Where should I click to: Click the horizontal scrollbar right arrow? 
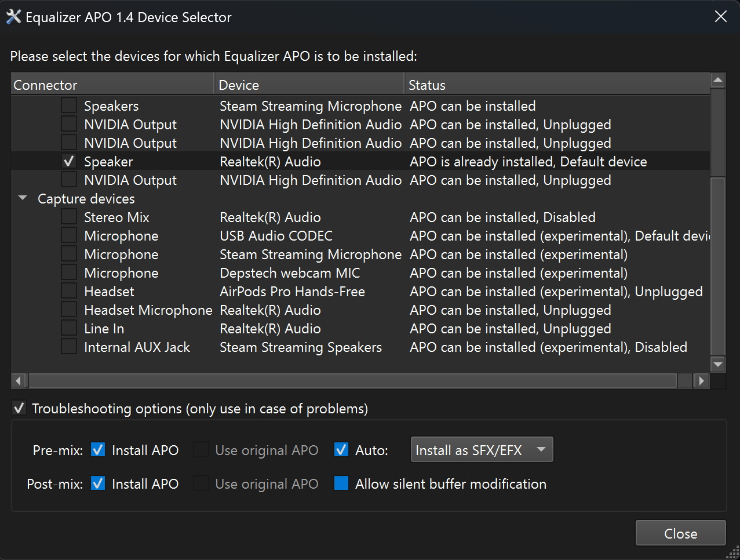[x=702, y=381]
